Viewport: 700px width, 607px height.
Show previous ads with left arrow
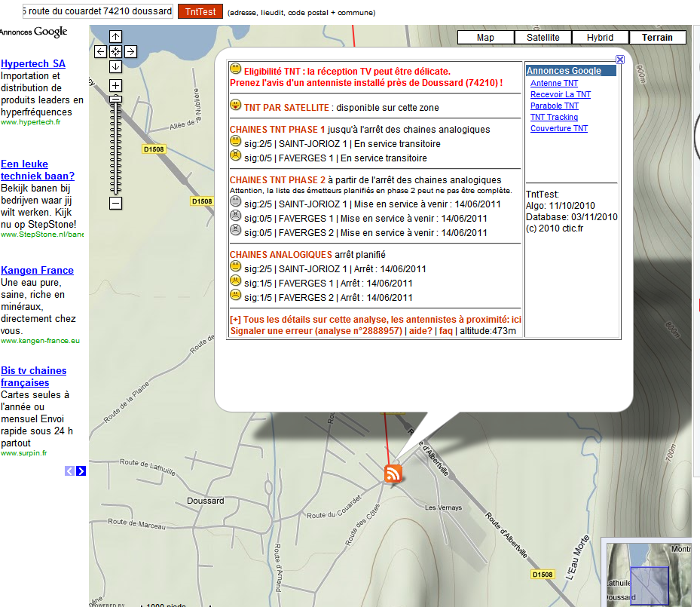click(69, 471)
